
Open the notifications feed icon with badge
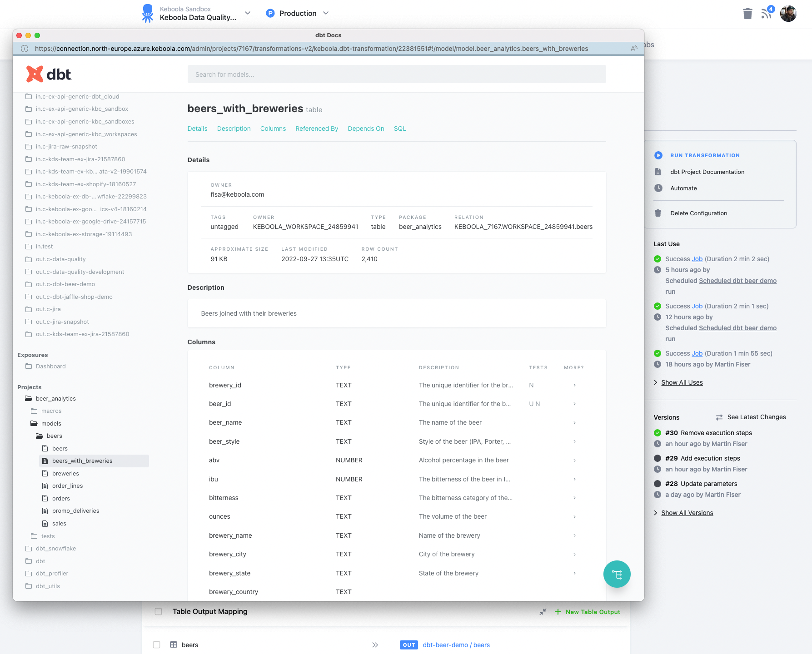tap(767, 13)
